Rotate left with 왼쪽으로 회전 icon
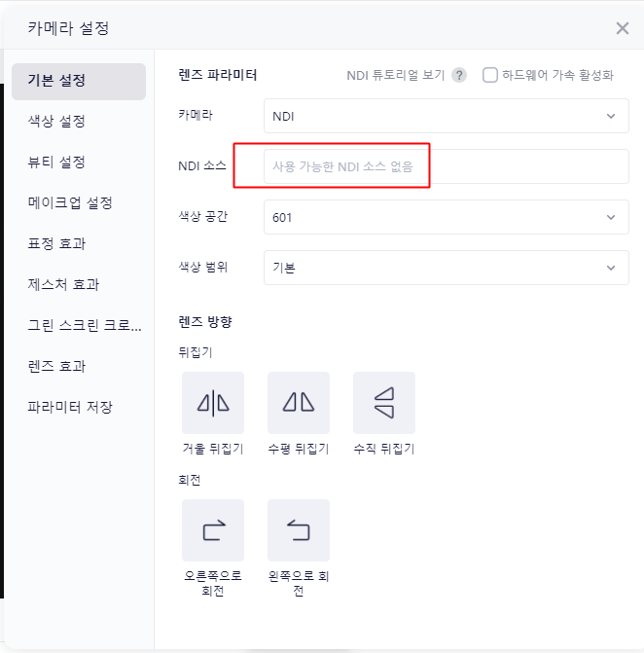644x653 pixels. [x=299, y=530]
